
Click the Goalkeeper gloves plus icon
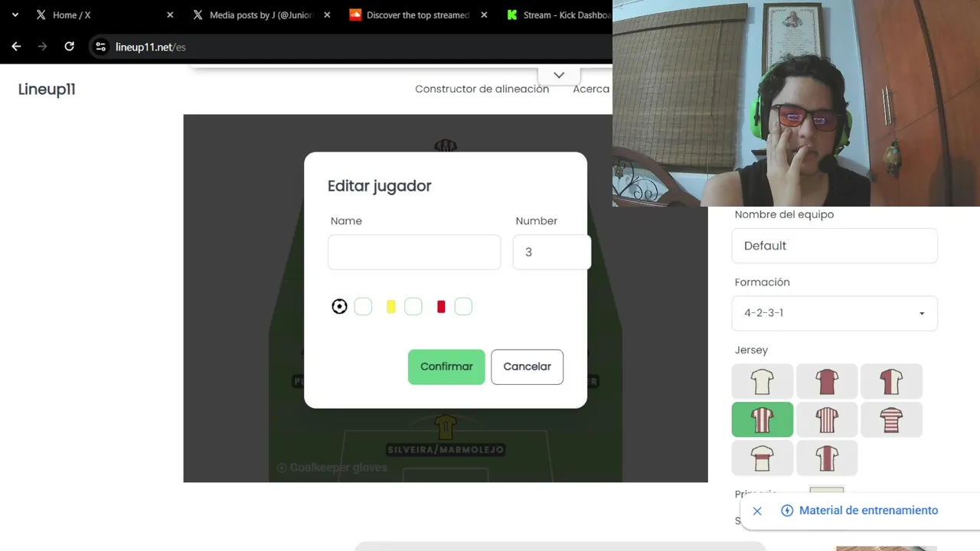click(282, 468)
